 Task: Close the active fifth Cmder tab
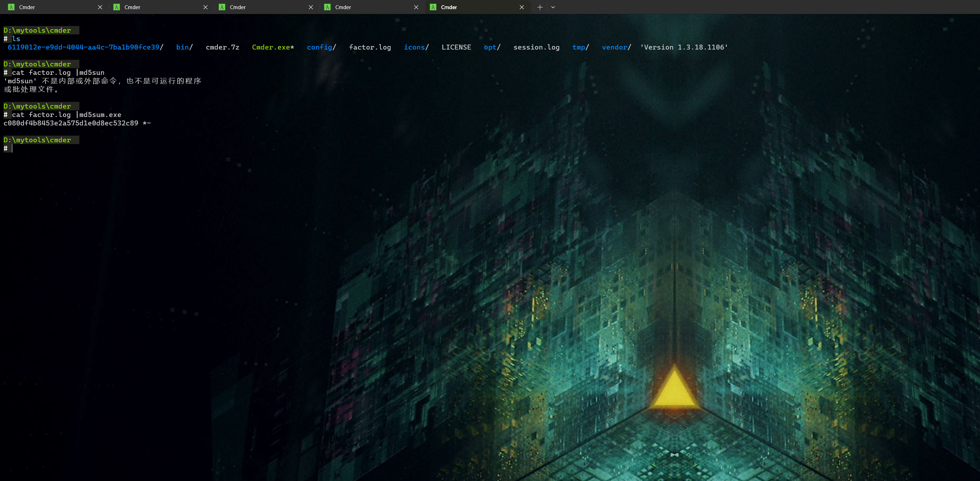[x=522, y=7]
